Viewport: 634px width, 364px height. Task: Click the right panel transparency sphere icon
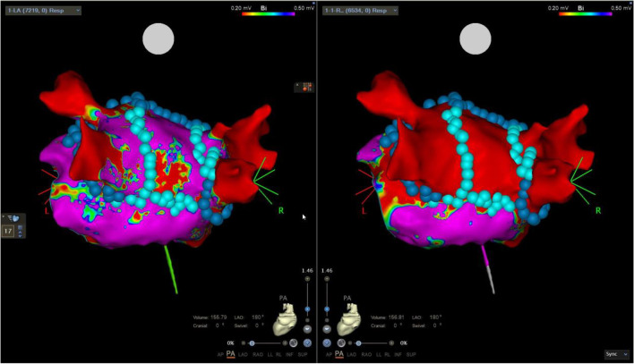(x=341, y=343)
